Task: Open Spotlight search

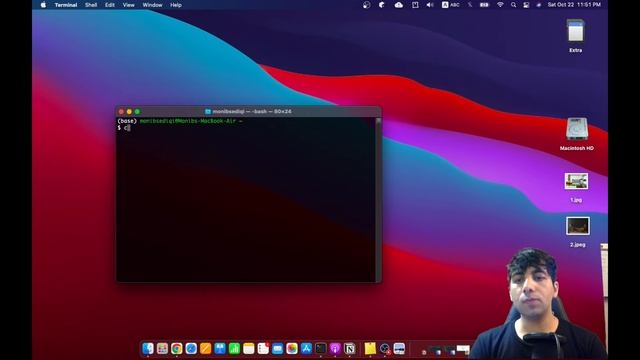Action: pos(513,5)
